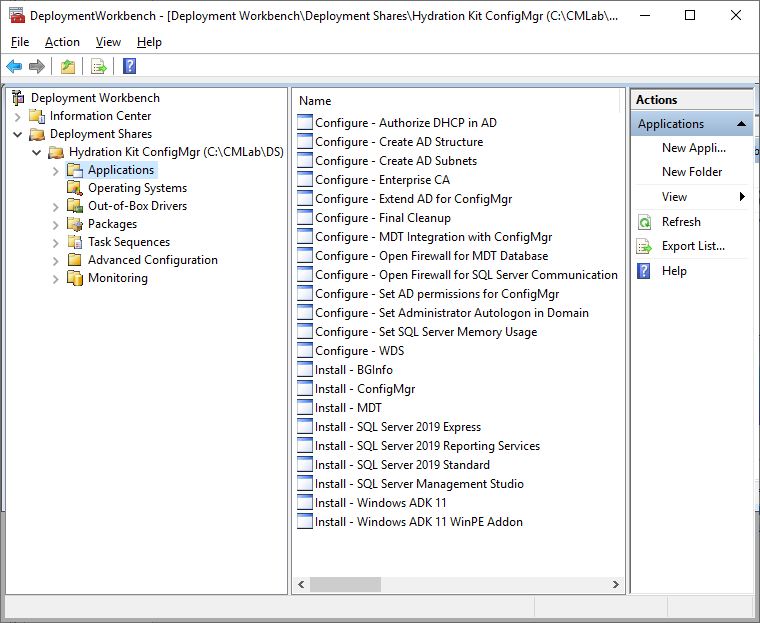Click New Application in Actions pane

(x=694, y=148)
